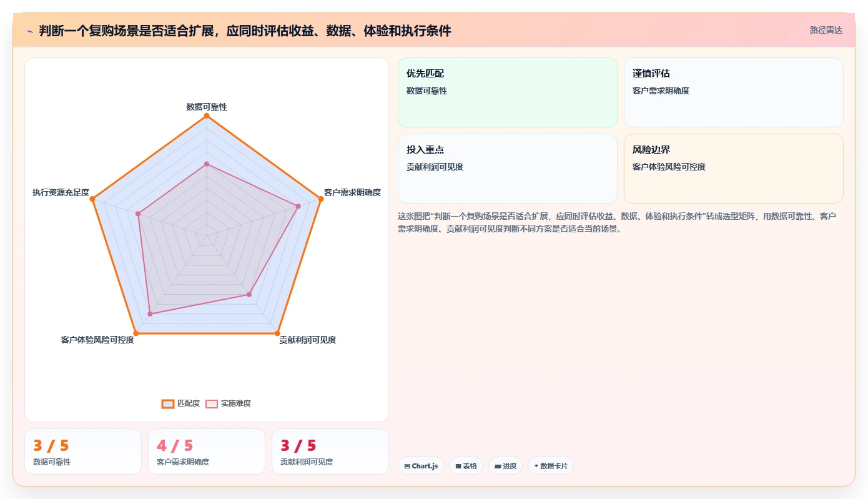Open the 风险边界 card
Screen dimensions: 868x499
[733, 169]
